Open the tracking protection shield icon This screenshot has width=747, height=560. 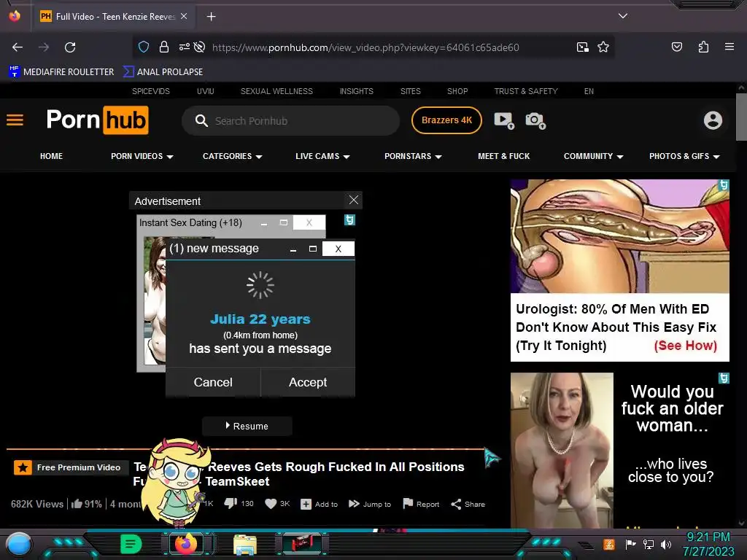(x=144, y=47)
